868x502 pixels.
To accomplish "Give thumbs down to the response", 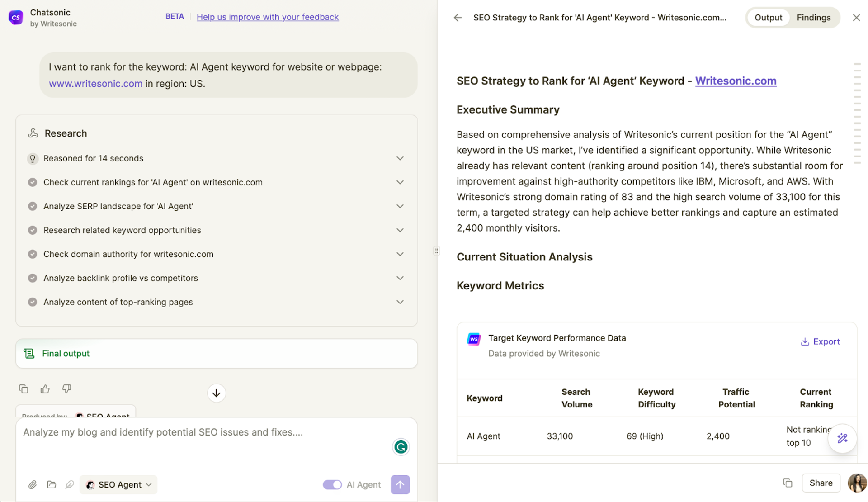I will click(x=66, y=389).
